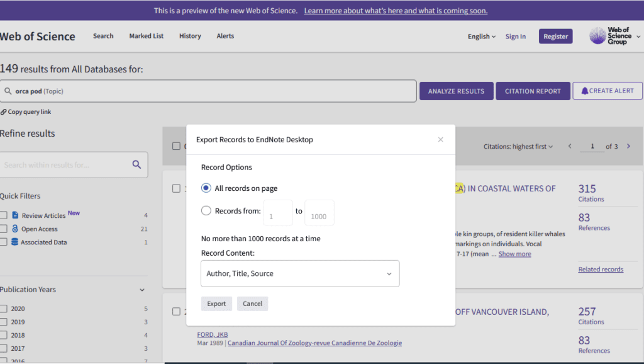644x364 pixels.
Task: Go to next results page arrow
Action: coord(628,146)
